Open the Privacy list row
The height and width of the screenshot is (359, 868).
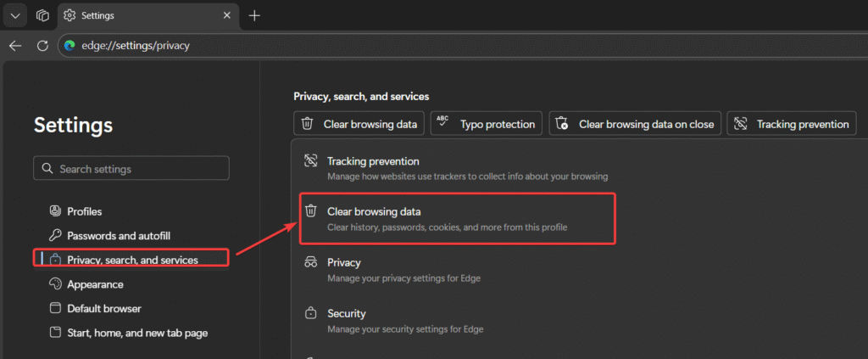coord(580,270)
